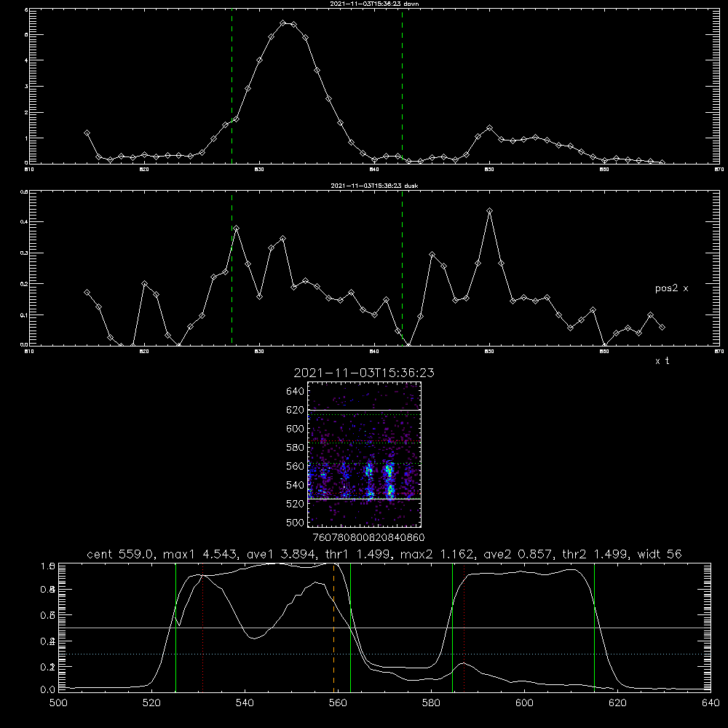The width and height of the screenshot is (728, 728).
Task: Click the last data point of dusk curve
Action: (662, 328)
